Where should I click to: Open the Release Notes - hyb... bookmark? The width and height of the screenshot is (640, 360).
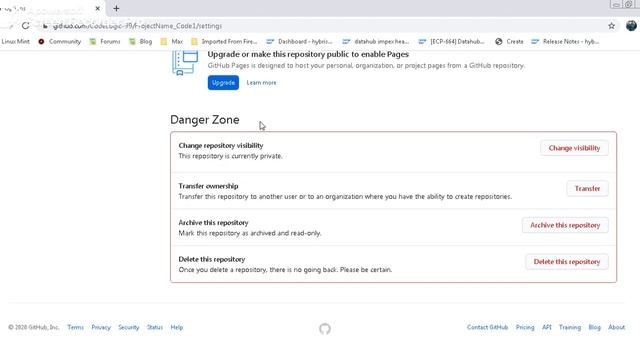tap(565, 42)
